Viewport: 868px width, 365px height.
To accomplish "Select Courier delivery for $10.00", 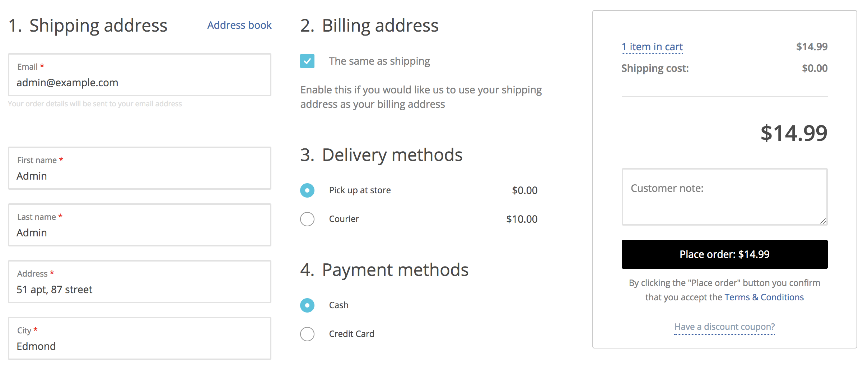I will [x=307, y=219].
